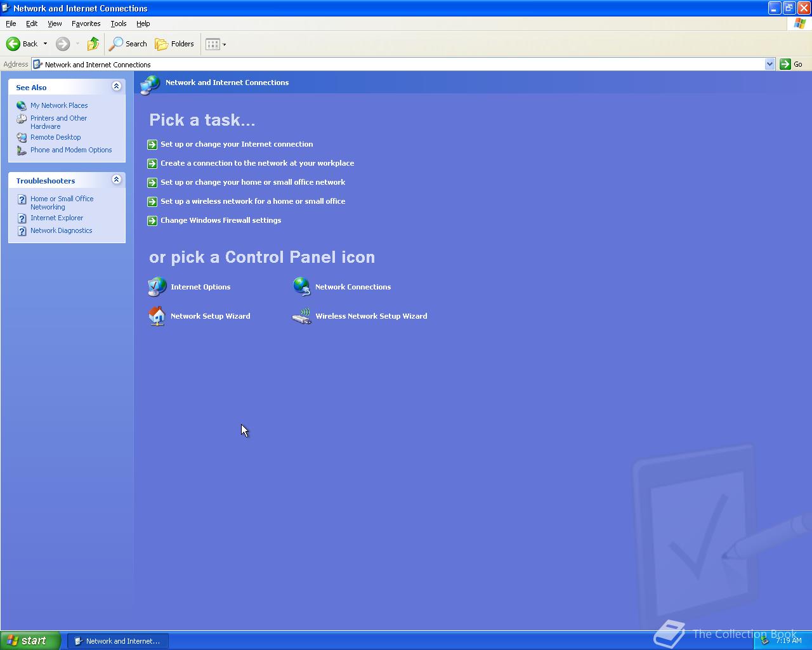Select Set up or change Internet connection
Viewport: 812px width, 650px height.
[237, 144]
